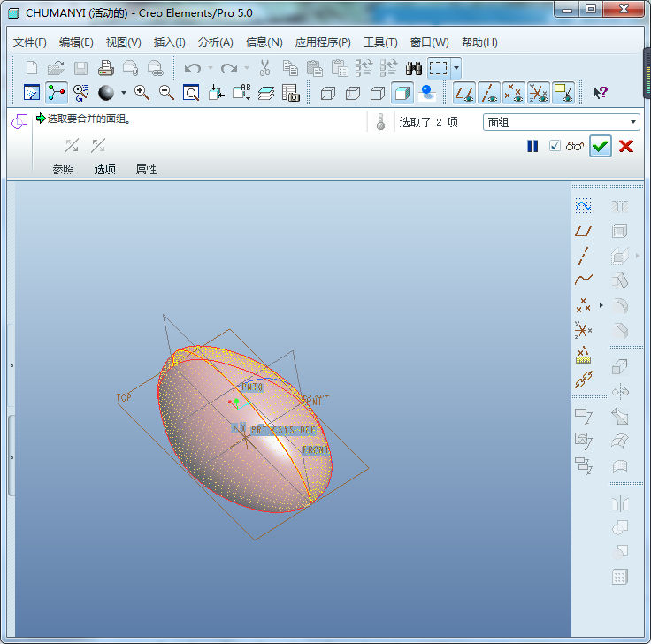This screenshot has height=644, width=651.
Task: Open the 插入(I) menu
Action: click(170, 42)
